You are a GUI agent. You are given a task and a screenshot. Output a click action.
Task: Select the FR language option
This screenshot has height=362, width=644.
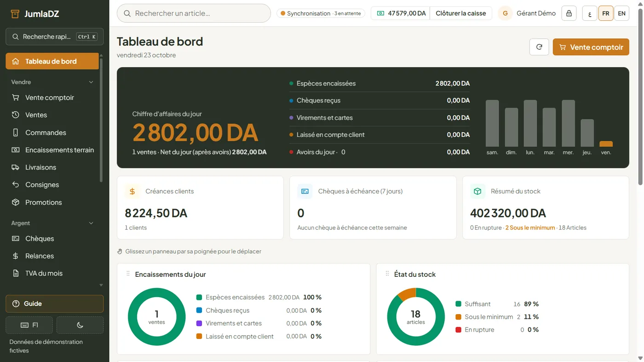coord(606,13)
